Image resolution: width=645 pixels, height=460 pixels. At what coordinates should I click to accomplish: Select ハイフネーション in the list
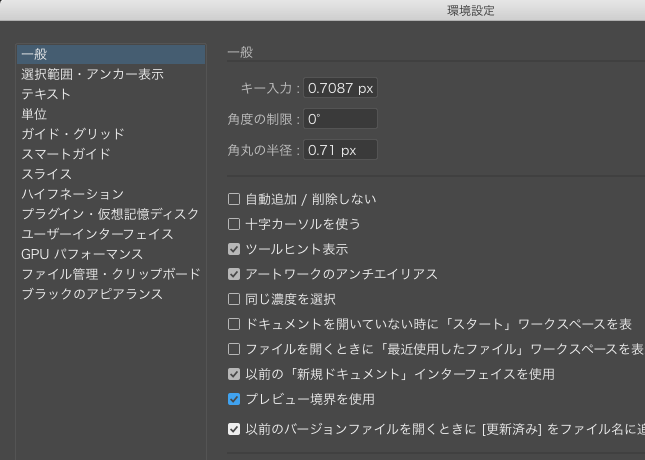tap(111, 194)
